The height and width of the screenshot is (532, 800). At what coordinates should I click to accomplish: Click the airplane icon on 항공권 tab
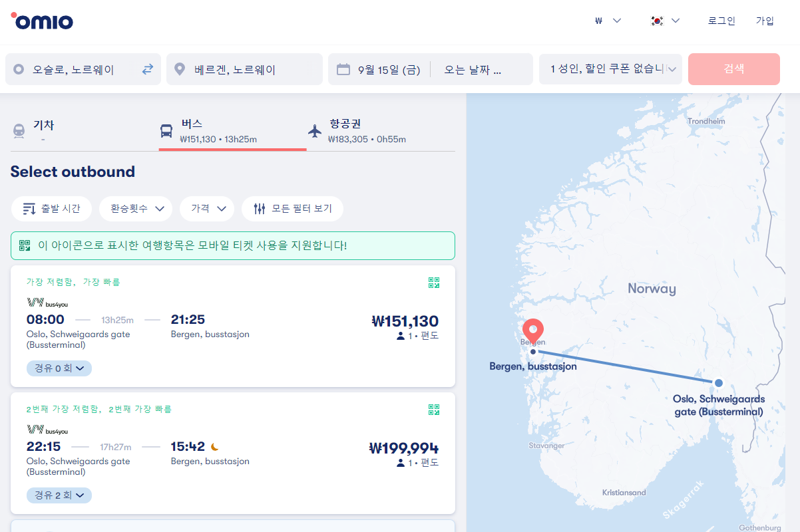pyautogui.click(x=315, y=130)
